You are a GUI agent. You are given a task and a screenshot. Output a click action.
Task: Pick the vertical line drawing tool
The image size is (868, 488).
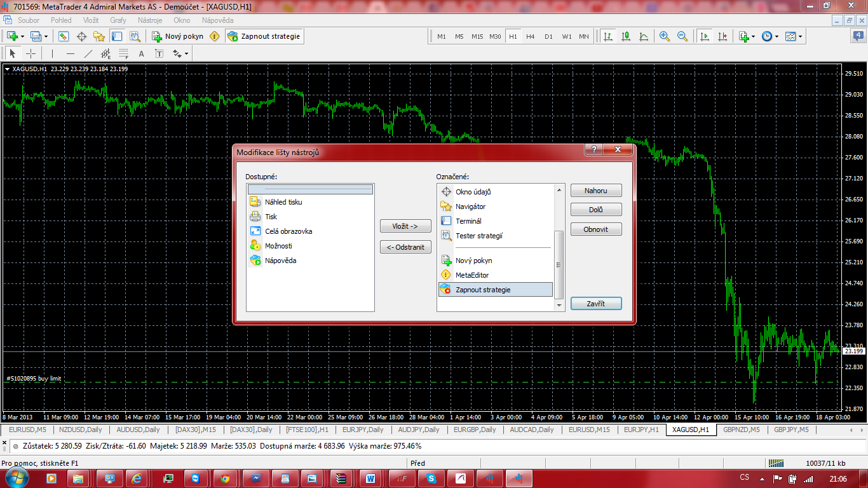tap(52, 53)
